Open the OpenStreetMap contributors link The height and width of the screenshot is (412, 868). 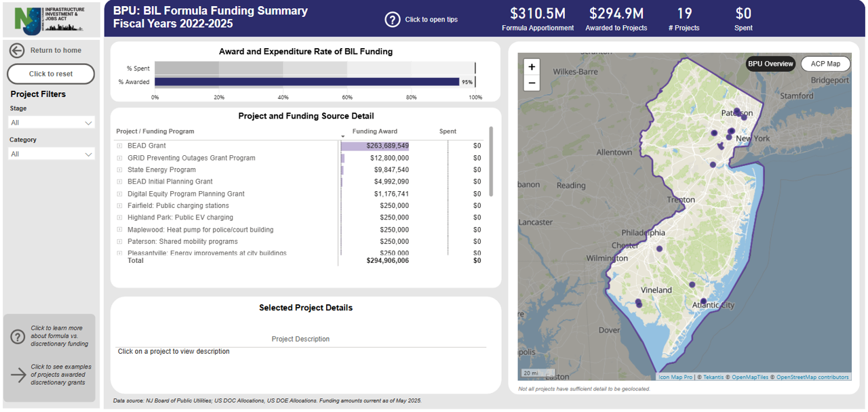[812, 377]
